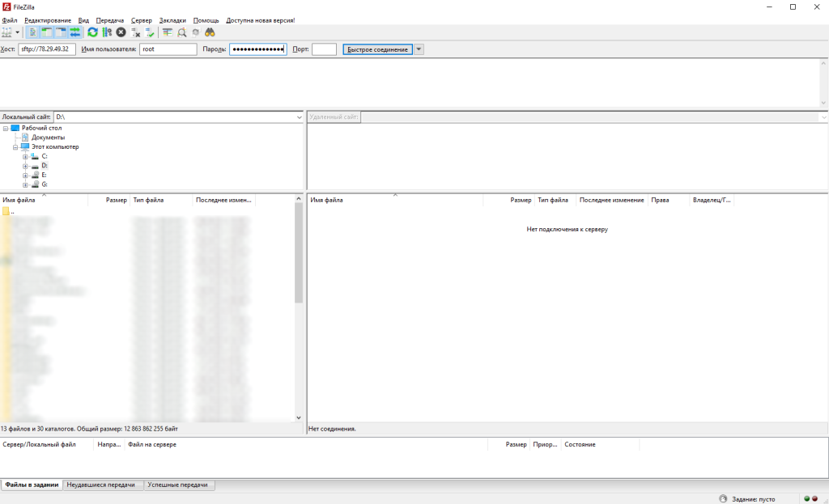Viewport: 829px width, 504px height.
Task: Open the directory listing filters dialog
Action: (x=168, y=32)
